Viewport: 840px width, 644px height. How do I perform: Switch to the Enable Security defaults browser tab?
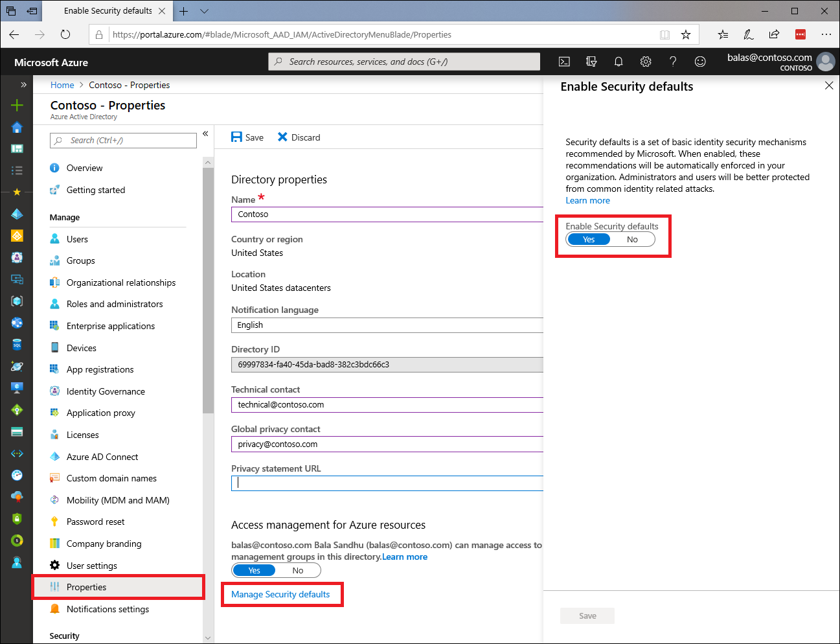(x=109, y=10)
